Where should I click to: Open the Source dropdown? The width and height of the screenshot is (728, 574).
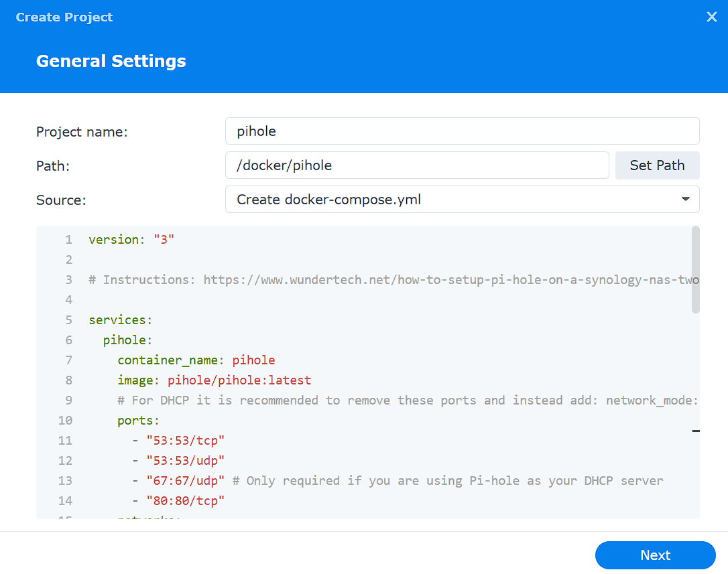[x=463, y=199]
